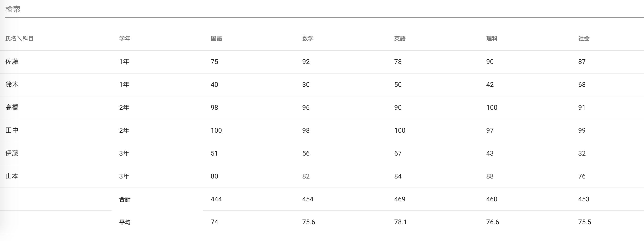Sort by the 理科 column header
Screen dimensions: 644x241
pos(492,39)
